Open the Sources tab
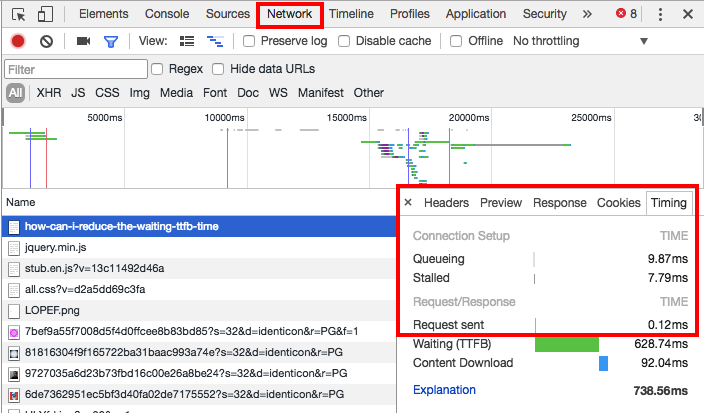704x413 pixels. click(x=228, y=14)
